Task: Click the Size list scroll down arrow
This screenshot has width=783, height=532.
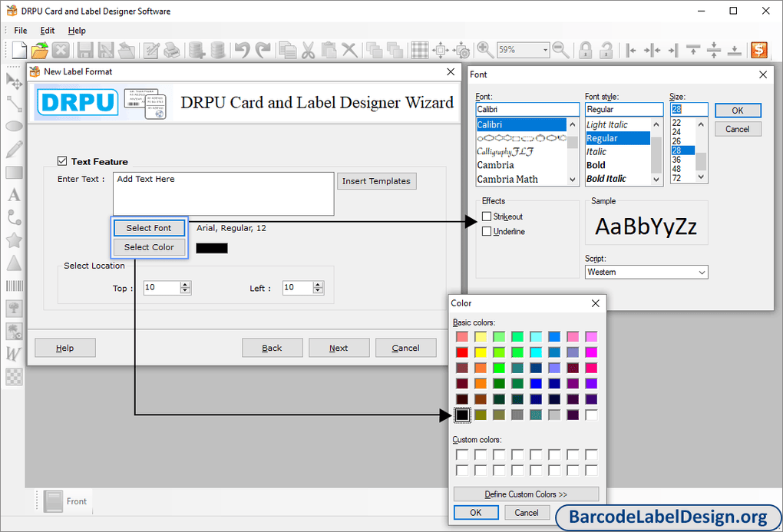Action: click(701, 177)
